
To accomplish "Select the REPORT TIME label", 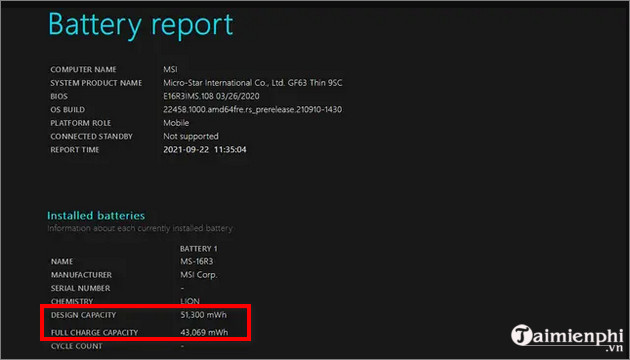I will click(x=74, y=150).
